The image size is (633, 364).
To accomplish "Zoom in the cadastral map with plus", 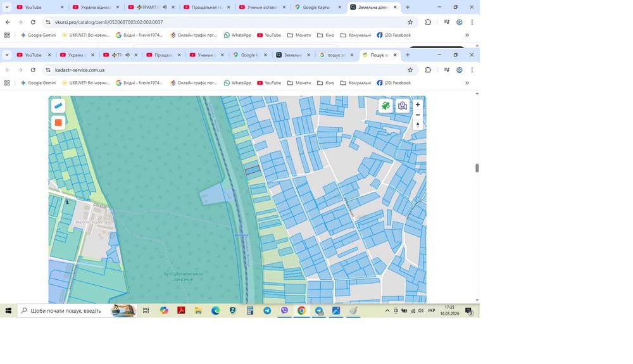I will pyautogui.click(x=418, y=104).
